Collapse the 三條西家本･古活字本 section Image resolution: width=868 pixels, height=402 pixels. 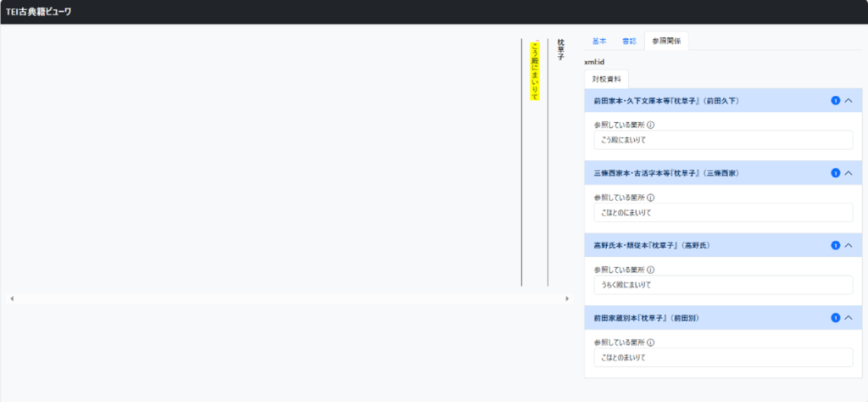(849, 173)
